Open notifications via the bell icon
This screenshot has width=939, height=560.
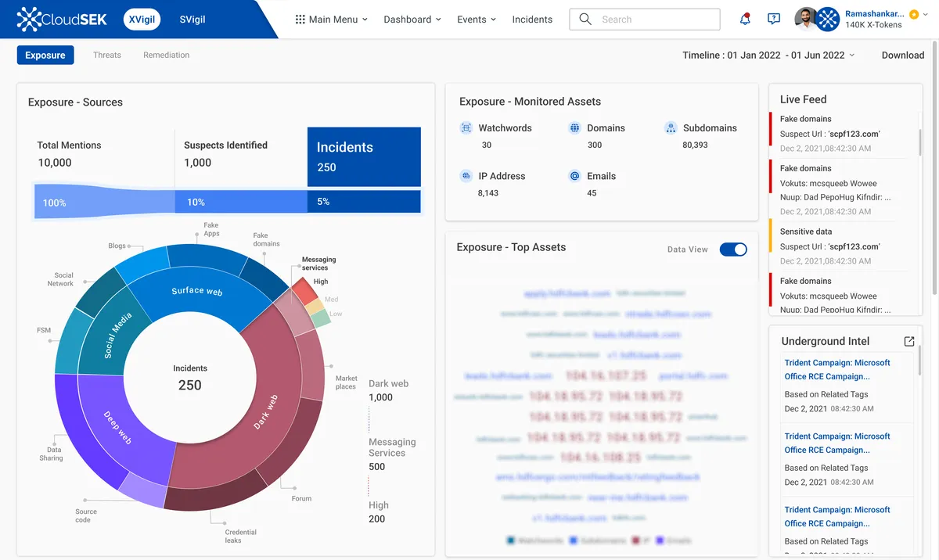[744, 19]
